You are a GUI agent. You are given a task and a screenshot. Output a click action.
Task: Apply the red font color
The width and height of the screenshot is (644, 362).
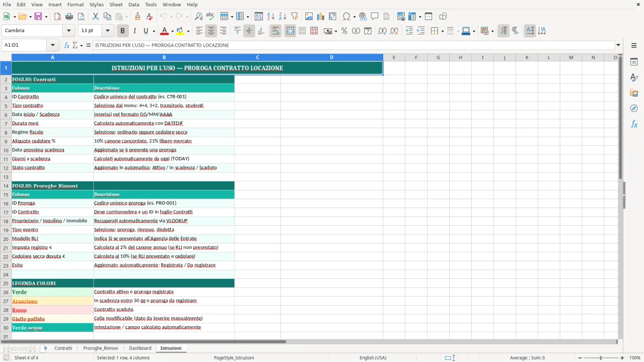[164, 31]
